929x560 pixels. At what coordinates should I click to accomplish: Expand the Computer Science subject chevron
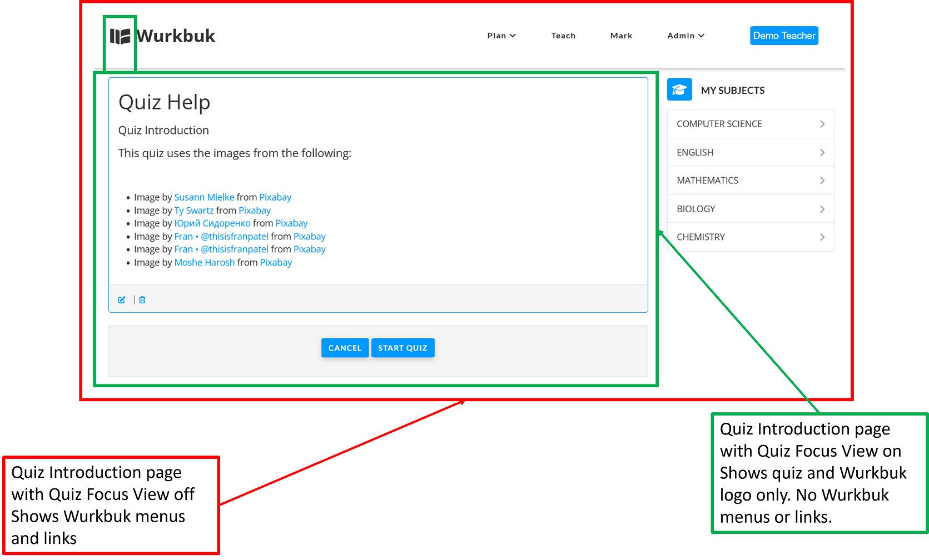(x=822, y=124)
